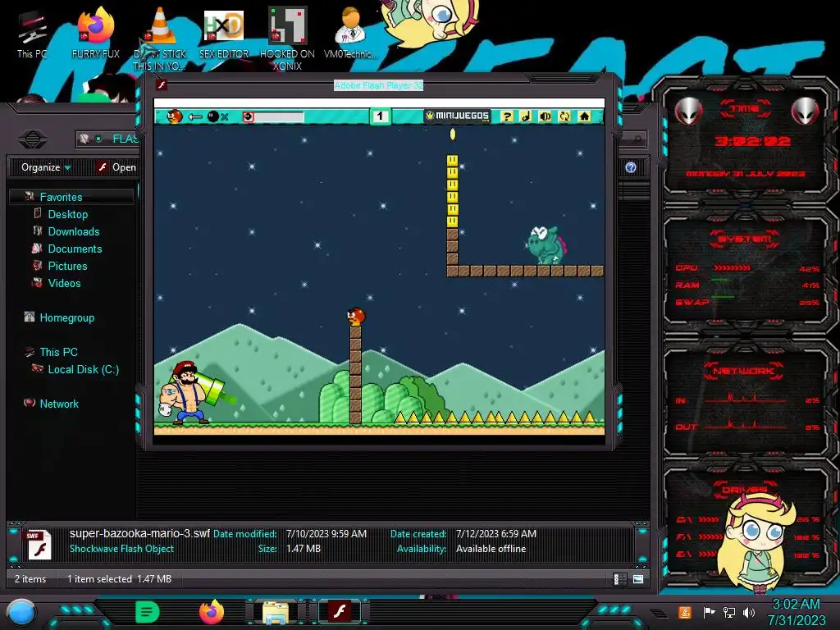Click the level number 1 indicator
840x630 pixels.
[380, 116]
